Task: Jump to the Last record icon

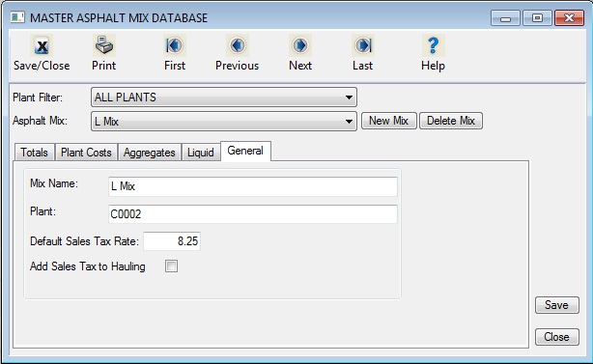Action: [363, 45]
